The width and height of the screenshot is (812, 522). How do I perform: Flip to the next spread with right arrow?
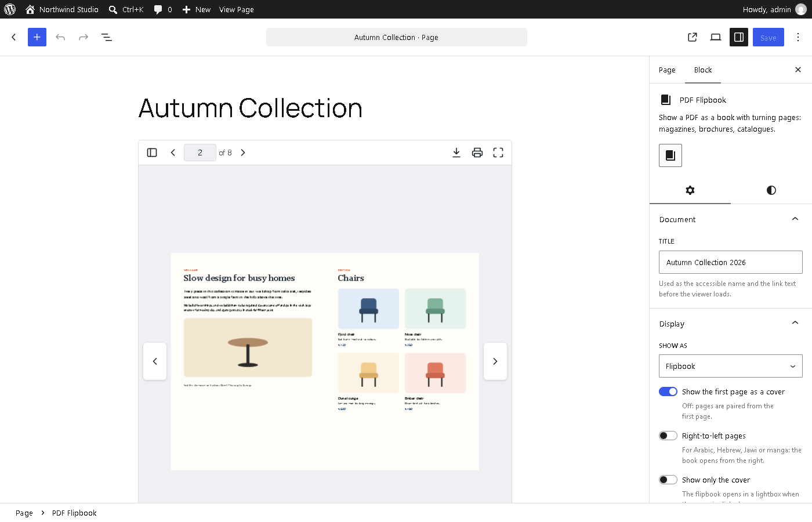pos(495,361)
